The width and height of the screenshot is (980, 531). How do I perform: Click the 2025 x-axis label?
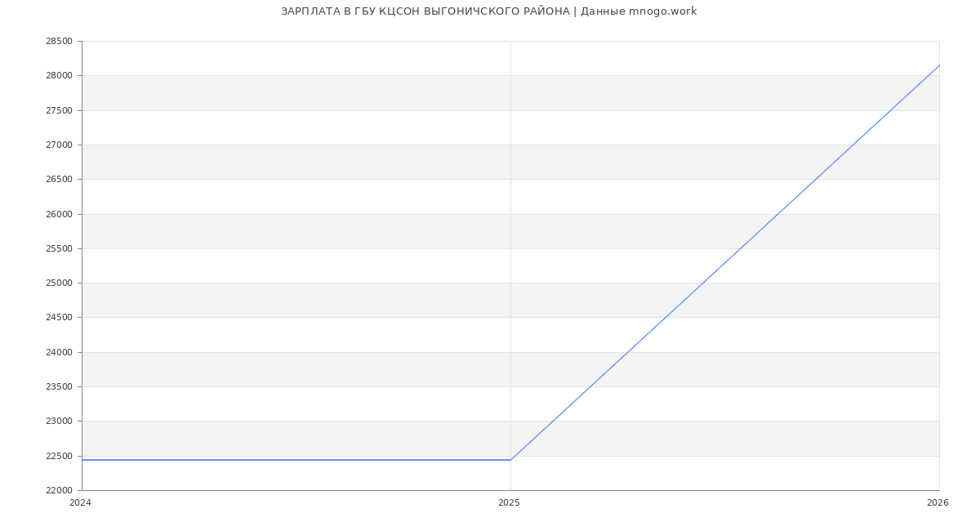[509, 503]
